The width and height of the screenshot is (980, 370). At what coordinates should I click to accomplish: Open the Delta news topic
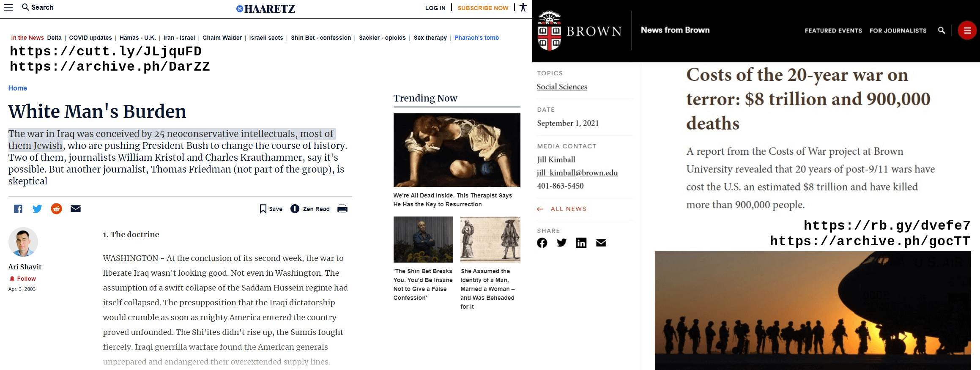point(54,38)
